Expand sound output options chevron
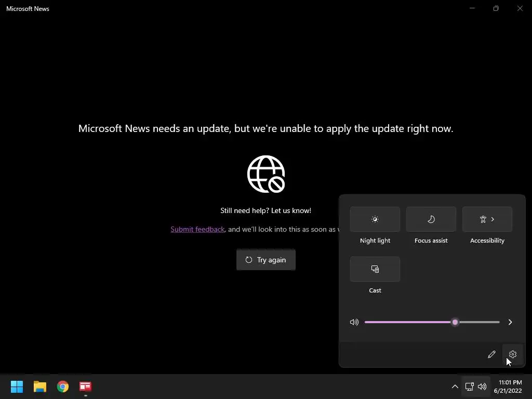The height and width of the screenshot is (399, 532). 510,322
